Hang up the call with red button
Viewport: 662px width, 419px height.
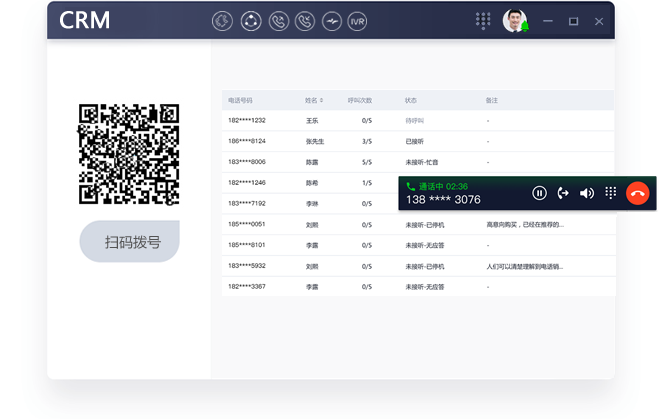coord(637,193)
